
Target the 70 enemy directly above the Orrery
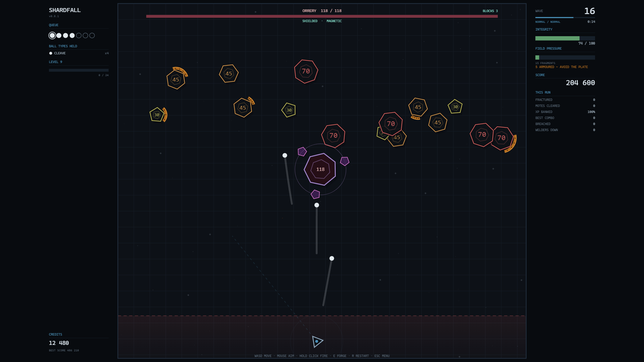[x=333, y=136]
